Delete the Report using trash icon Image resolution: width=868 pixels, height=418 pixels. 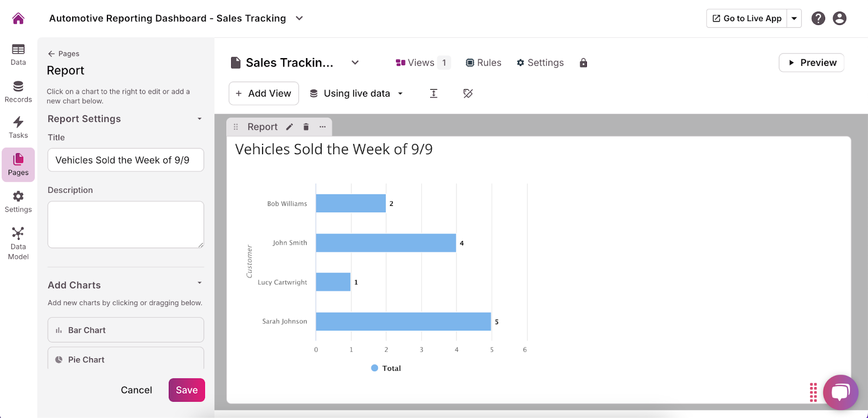306,127
